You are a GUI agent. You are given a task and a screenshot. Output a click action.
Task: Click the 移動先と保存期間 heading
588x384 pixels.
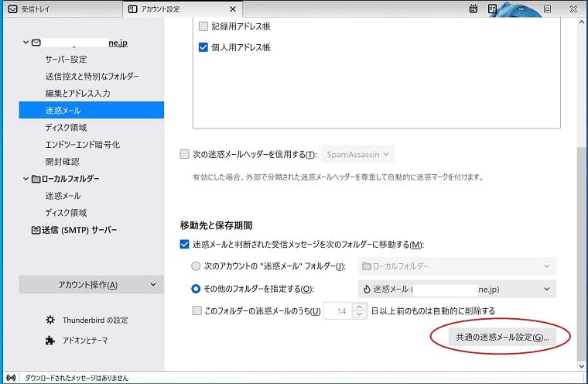(216, 225)
